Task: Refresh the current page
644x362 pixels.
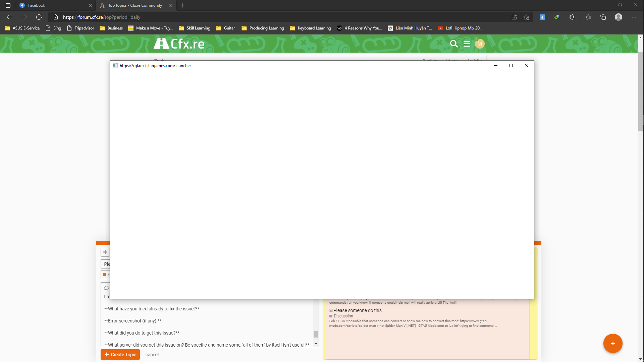Action: tap(39, 17)
